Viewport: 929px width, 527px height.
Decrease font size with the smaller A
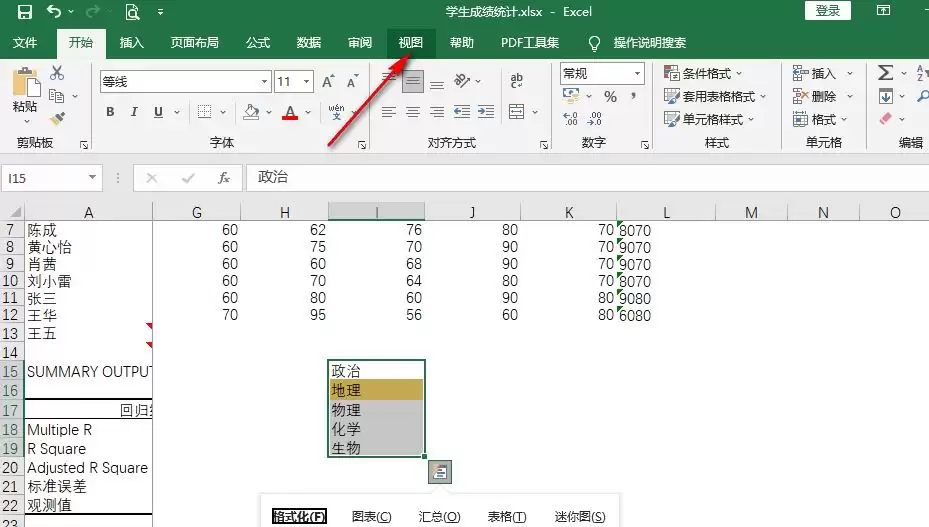353,82
